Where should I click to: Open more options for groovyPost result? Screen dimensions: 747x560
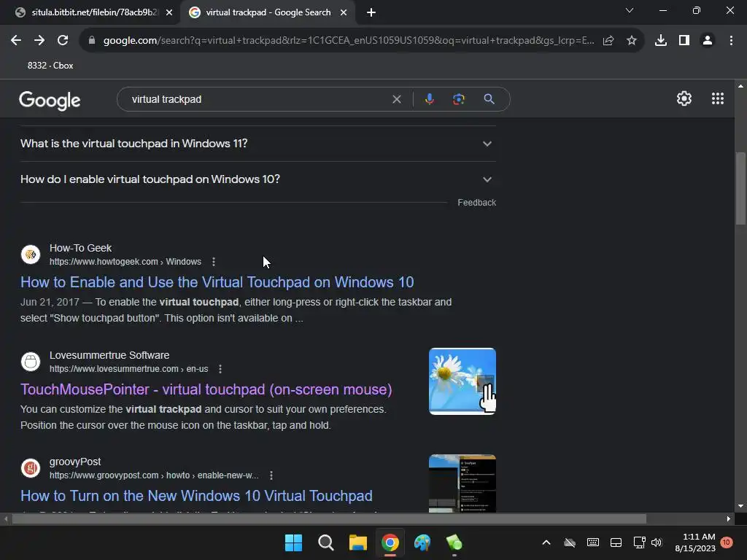(271, 475)
